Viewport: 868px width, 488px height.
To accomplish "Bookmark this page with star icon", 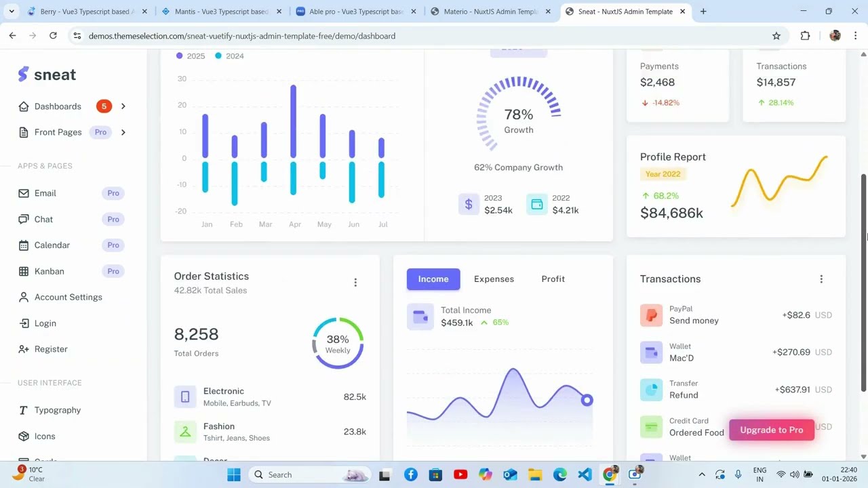I will [x=776, y=36].
